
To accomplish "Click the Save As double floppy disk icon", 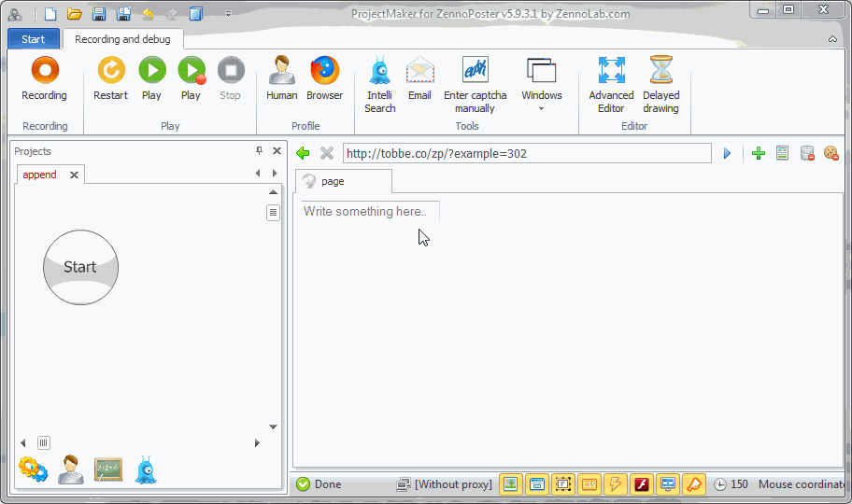I will 124,14.
